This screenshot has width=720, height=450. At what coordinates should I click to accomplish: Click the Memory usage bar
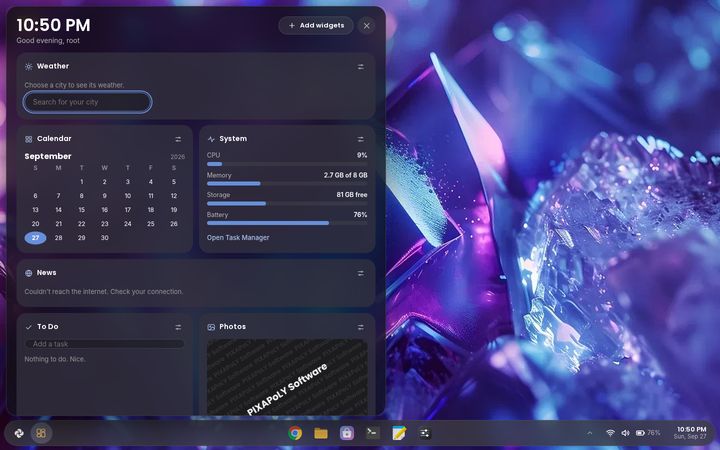click(287, 184)
